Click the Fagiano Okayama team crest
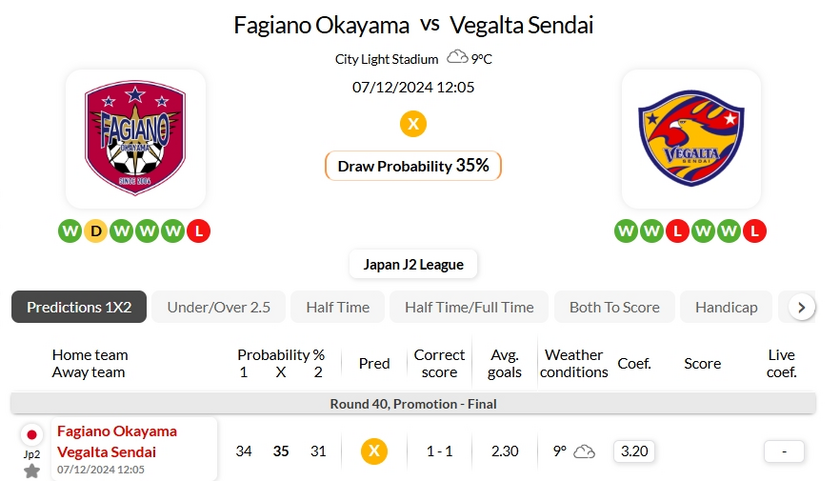The height and width of the screenshot is (481, 840). pos(135,138)
